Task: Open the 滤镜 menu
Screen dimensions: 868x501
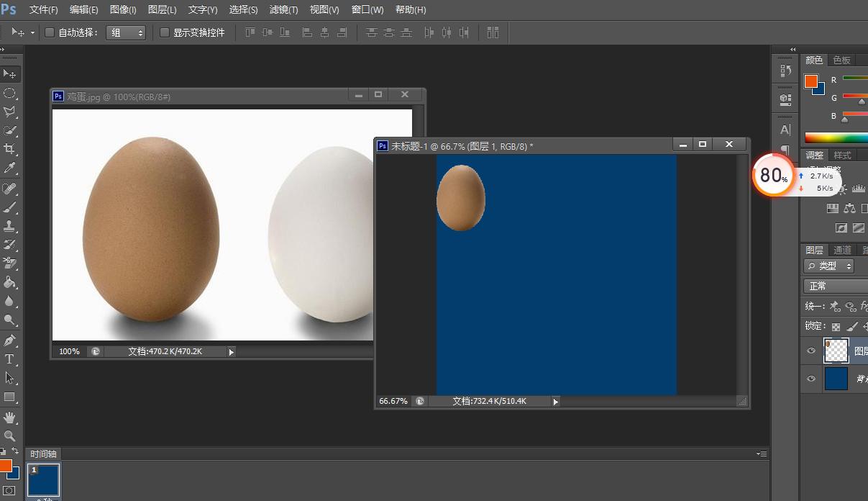Action: coord(283,9)
